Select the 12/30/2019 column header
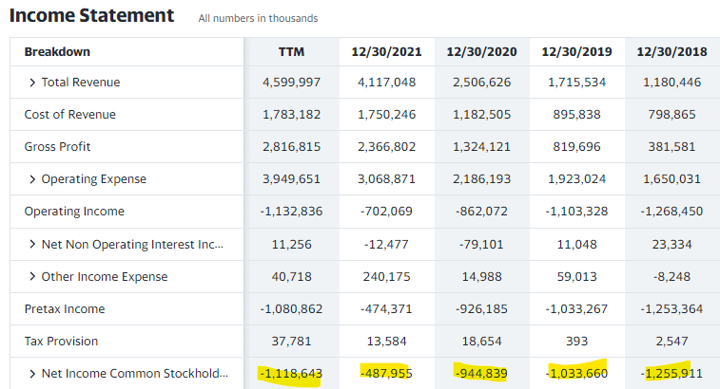This screenshot has width=720, height=389. 577,52
